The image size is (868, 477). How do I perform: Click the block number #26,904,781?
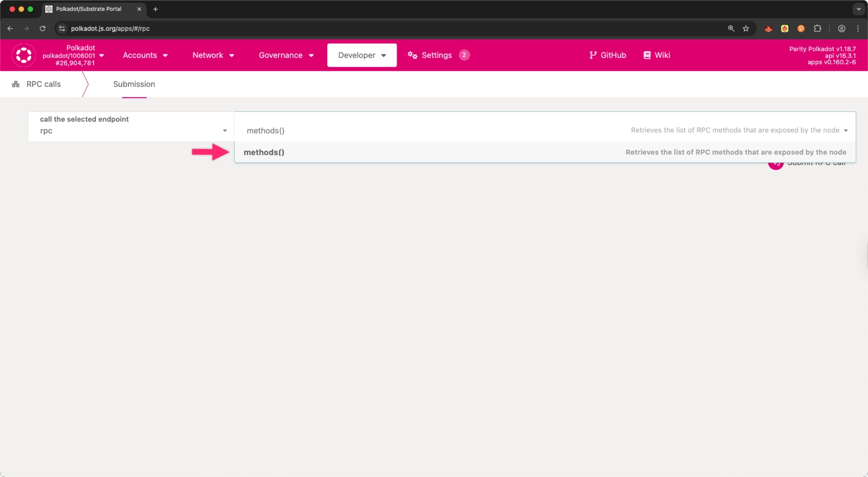[75, 63]
